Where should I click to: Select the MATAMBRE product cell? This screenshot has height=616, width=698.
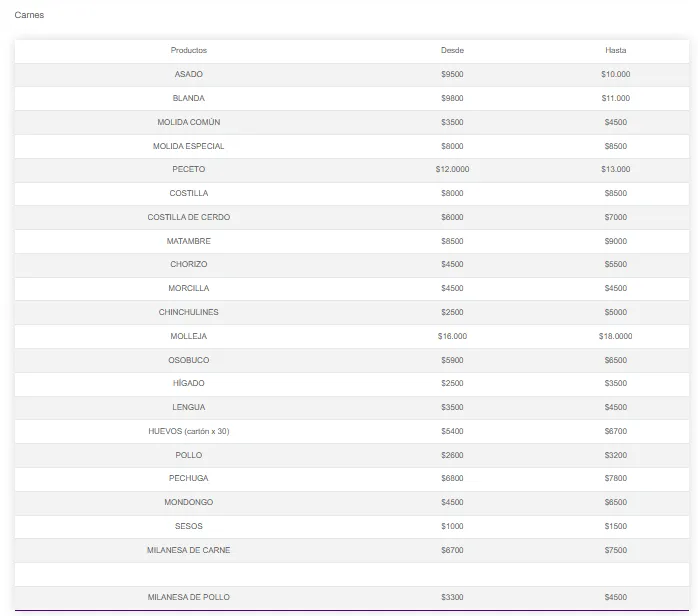(188, 241)
